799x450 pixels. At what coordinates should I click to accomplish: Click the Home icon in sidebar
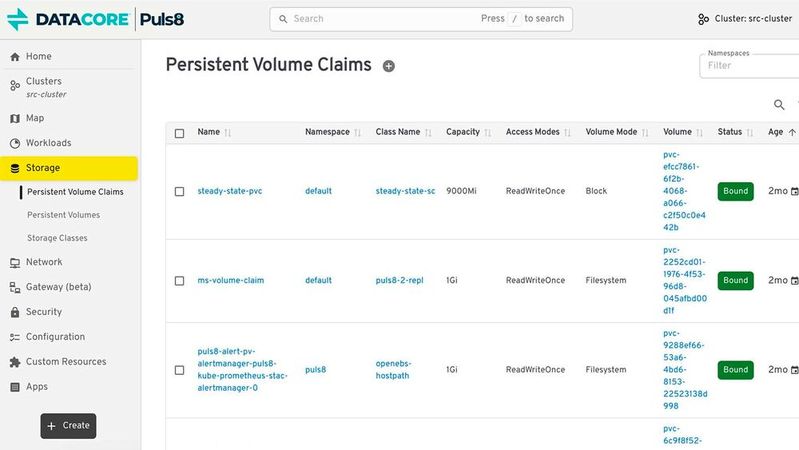15,57
